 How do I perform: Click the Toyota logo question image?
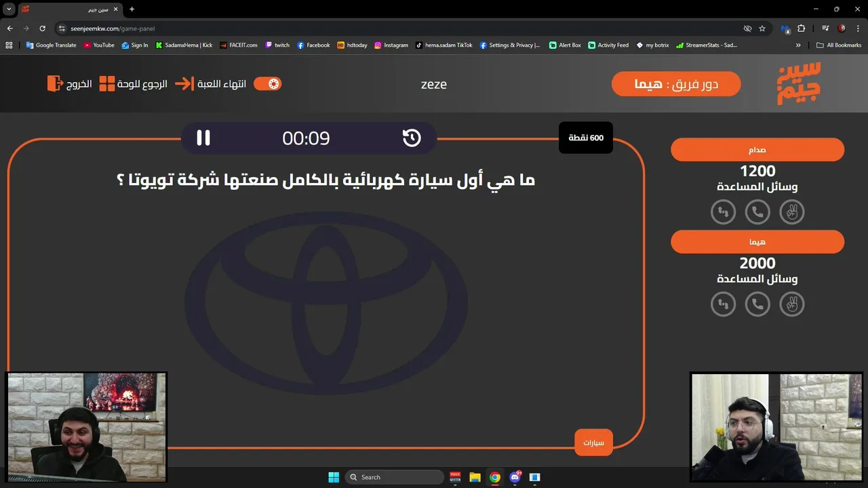point(325,302)
